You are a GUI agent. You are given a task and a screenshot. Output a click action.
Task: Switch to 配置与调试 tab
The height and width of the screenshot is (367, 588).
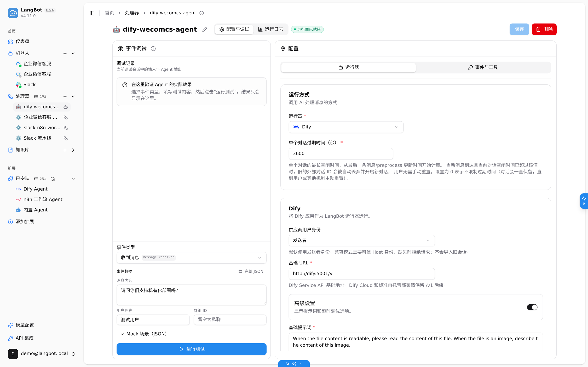point(234,29)
